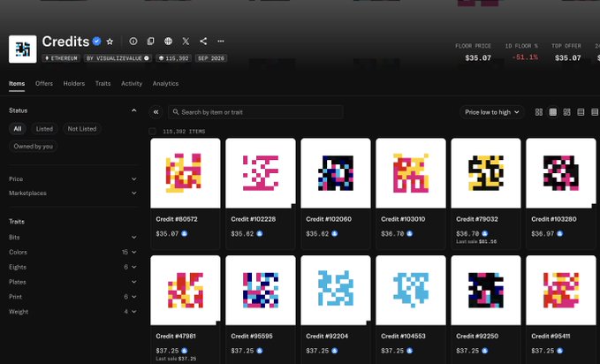Click the currency icon beside Credit #47981 price
This screenshot has width=600, height=364.
[x=185, y=351]
